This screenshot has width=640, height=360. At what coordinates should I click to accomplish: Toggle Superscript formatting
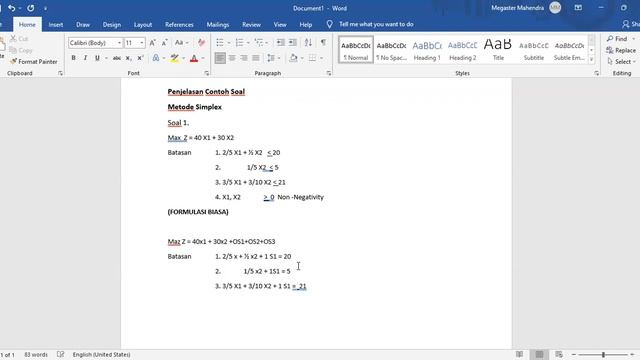140,58
